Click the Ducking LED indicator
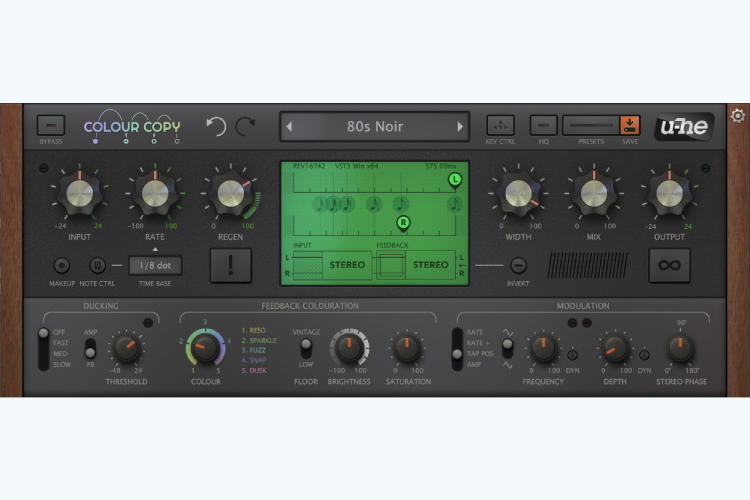750x500 pixels. click(x=148, y=323)
